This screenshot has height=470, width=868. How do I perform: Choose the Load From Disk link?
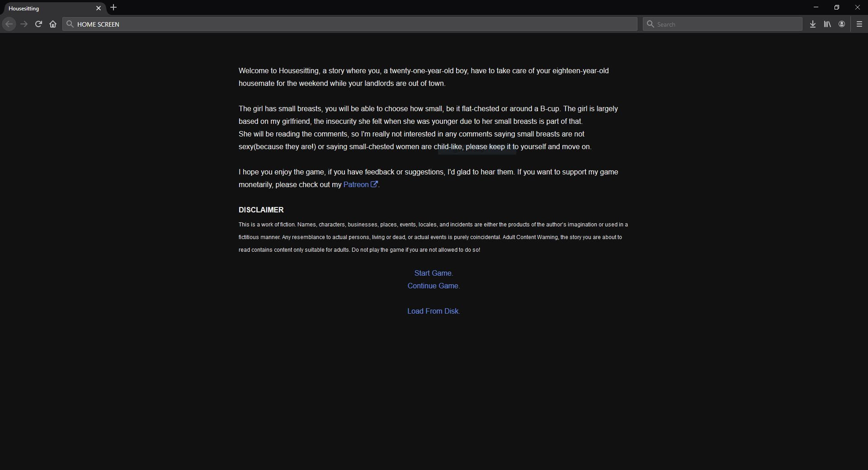(x=433, y=311)
